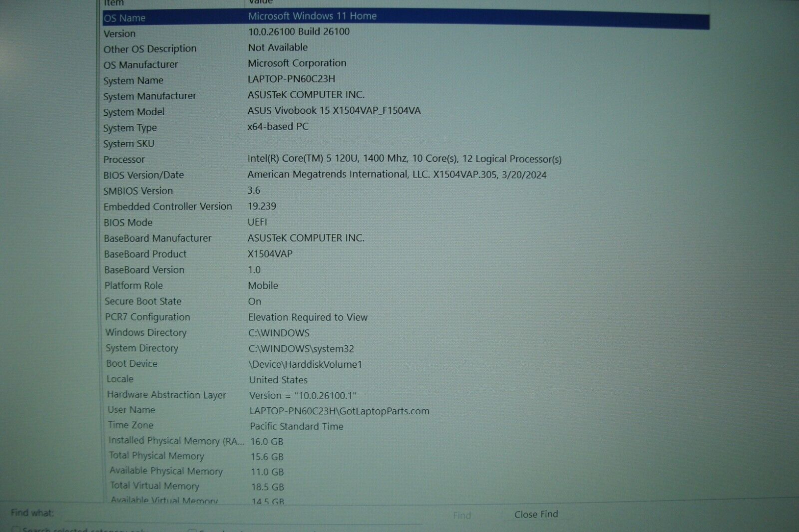Select 'Other OS Description' row
Image resolution: width=799 pixels, height=532 pixels.
[150, 49]
